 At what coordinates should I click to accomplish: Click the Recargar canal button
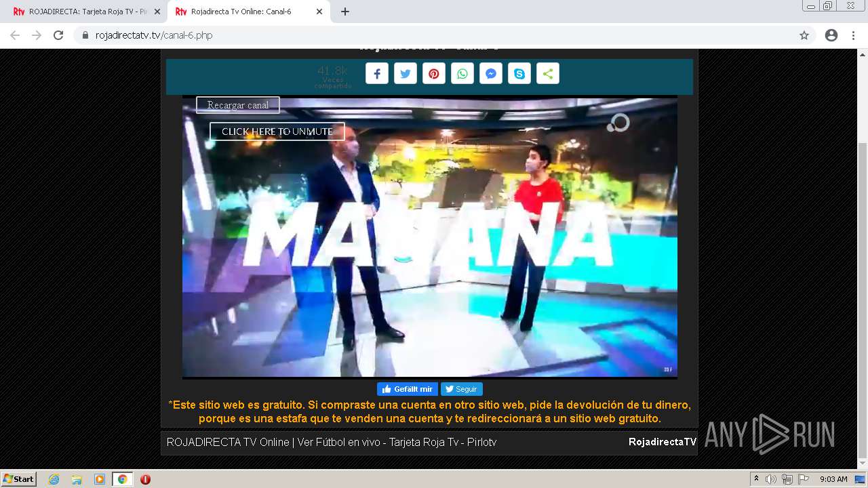click(x=238, y=105)
